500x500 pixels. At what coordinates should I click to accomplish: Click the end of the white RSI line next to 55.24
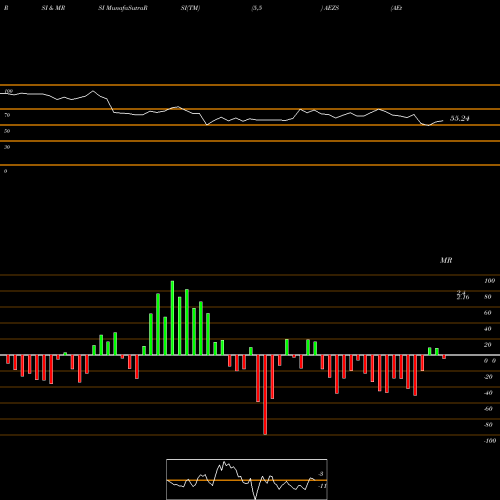(443, 121)
